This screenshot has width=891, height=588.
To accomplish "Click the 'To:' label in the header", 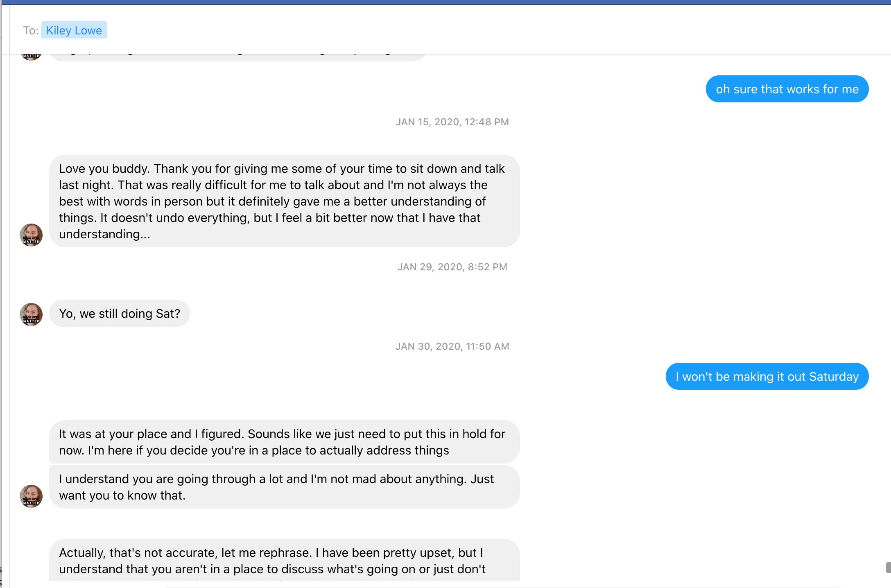I will [31, 31].
